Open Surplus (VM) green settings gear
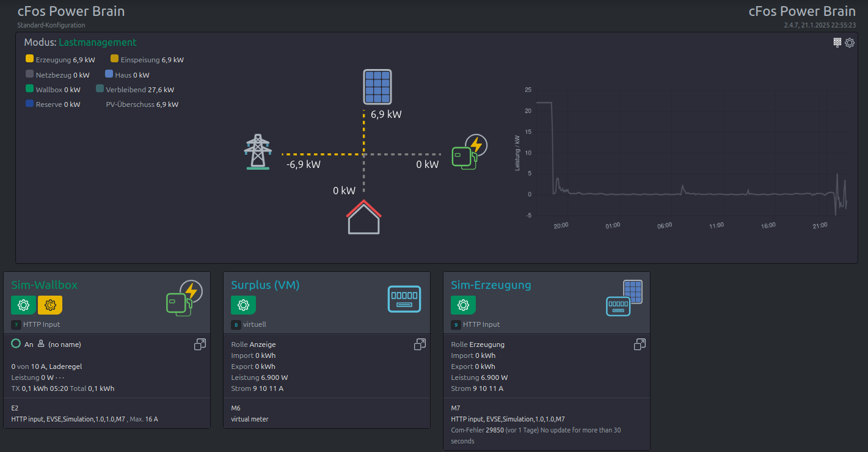868x452 pixels. click(x=243, y=305)
